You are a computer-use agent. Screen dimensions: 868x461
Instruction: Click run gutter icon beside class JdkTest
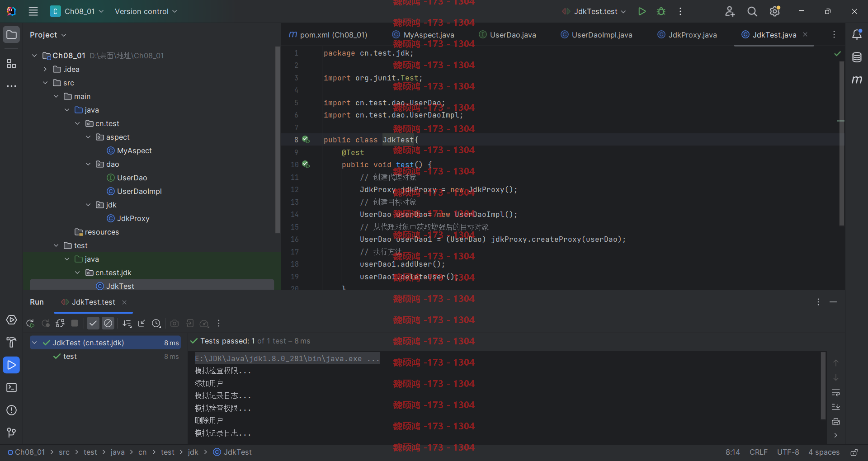tap(306, 140)
